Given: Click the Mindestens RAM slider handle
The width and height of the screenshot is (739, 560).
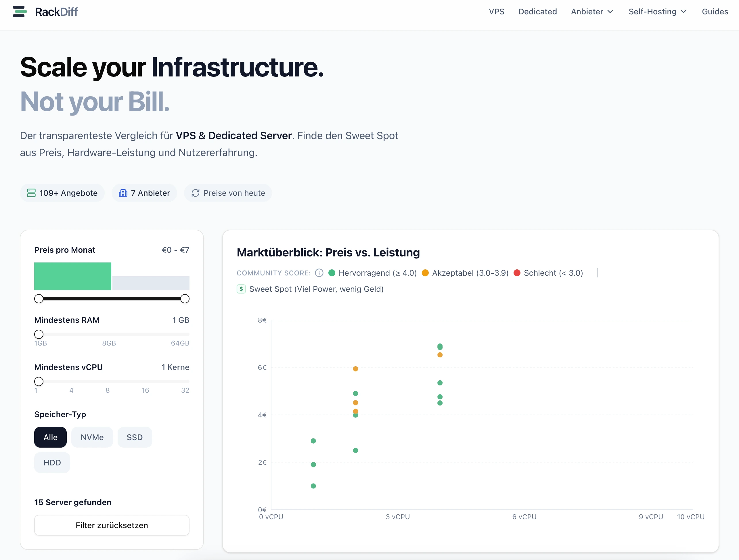Looking at the screenshot, I should click(x=39, y=334).
